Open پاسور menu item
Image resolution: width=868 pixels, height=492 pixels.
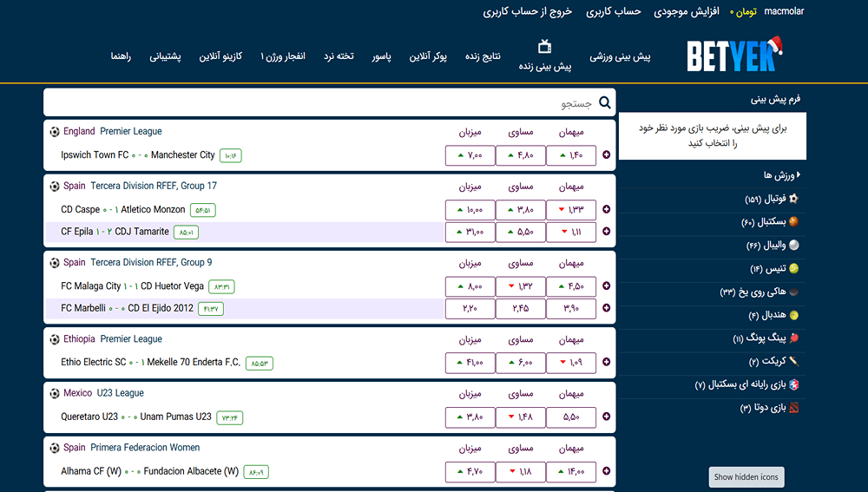(x=381, y=56)
